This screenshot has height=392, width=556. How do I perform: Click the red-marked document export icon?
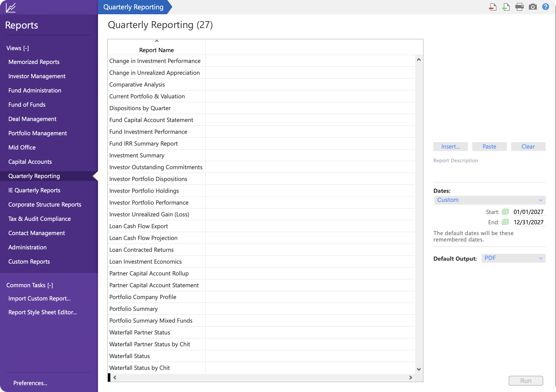pyautogui.click(x=493, y=7)
